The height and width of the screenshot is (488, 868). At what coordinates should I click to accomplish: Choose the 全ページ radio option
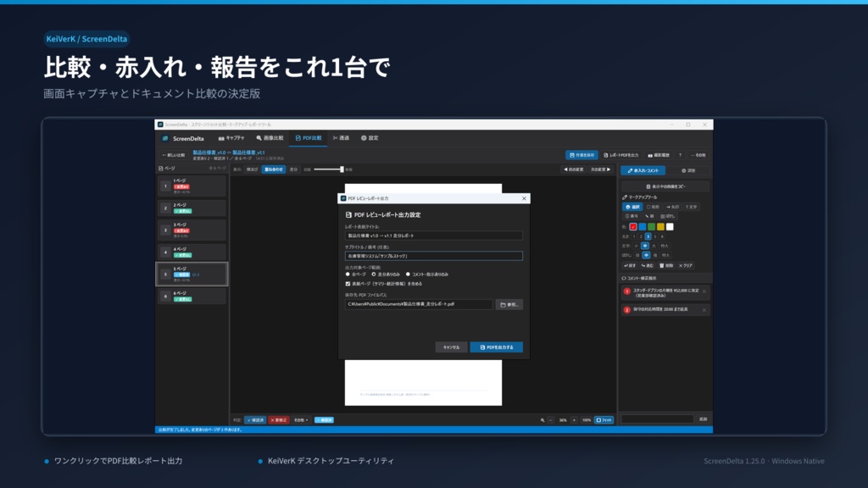[355, 274]
